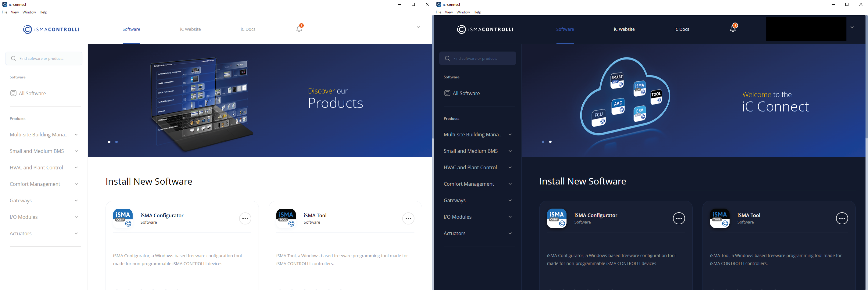Open iSMA Tool options menu, dark window
Image resolution: width=868 pixels, height=290 pixels.
click(x=842, y=218)
